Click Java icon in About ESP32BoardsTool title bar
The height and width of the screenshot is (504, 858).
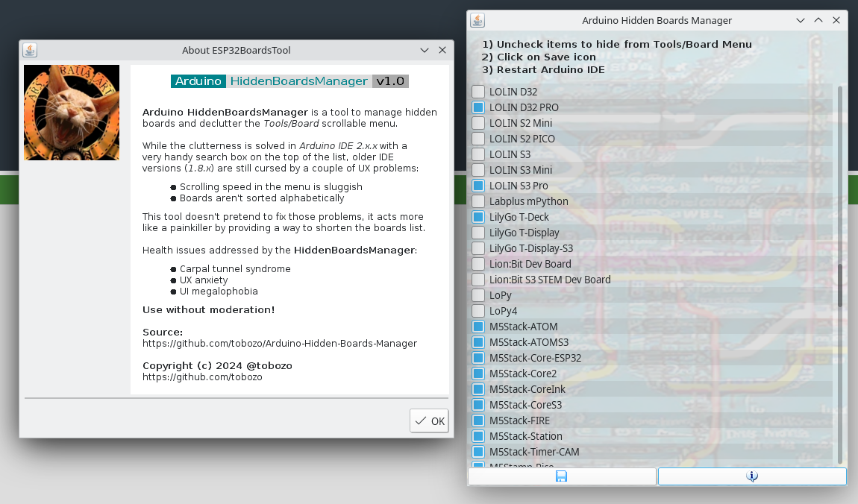(x=30, y=50)
